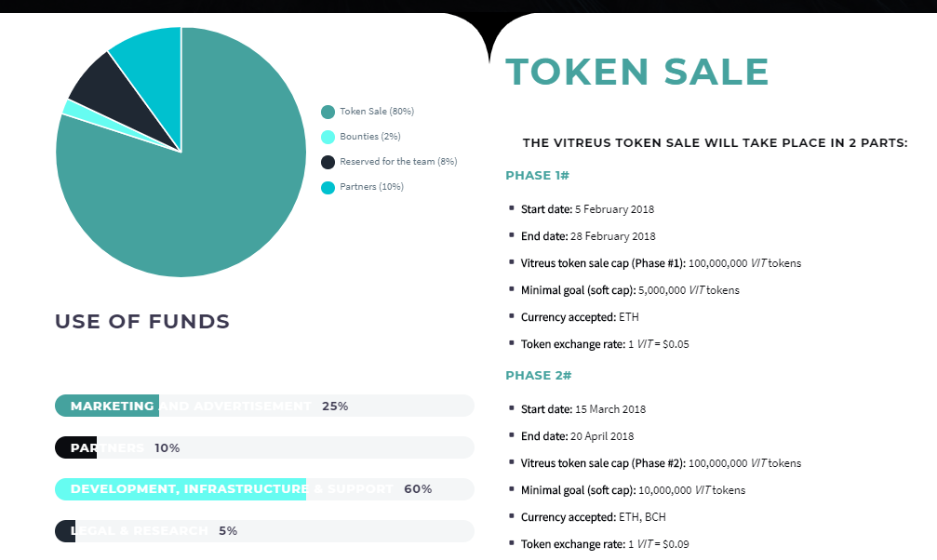
Task: Click the Phase 2 token exchange rate line
Action: 605,544
